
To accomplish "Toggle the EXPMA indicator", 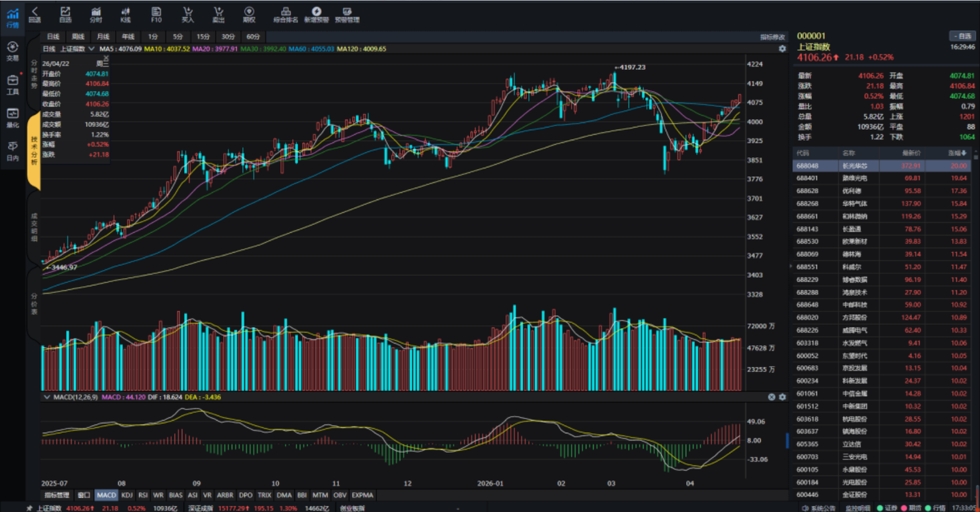I will point(362,495).
